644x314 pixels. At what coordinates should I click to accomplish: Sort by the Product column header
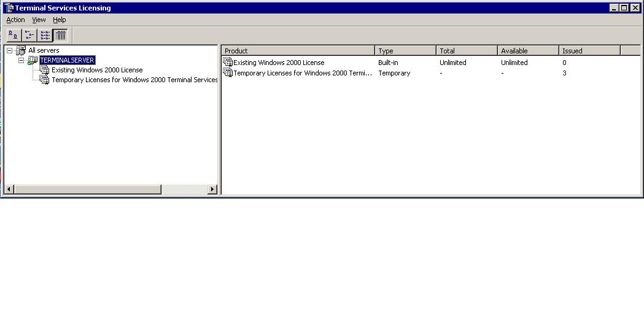point(298,51)
